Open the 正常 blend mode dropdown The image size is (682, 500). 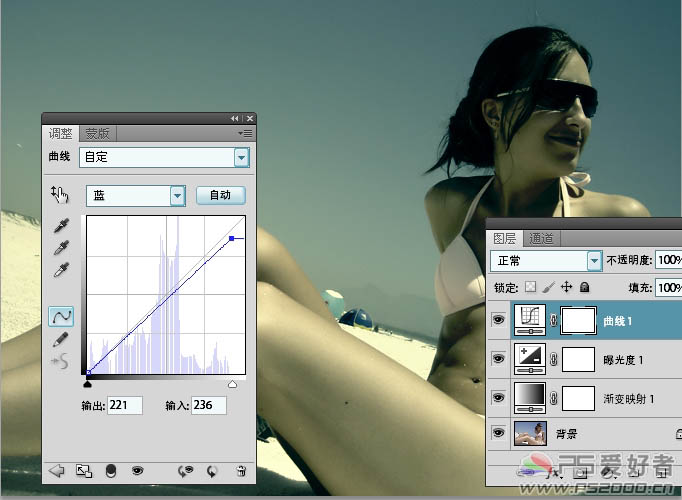[x=594, y=260]
